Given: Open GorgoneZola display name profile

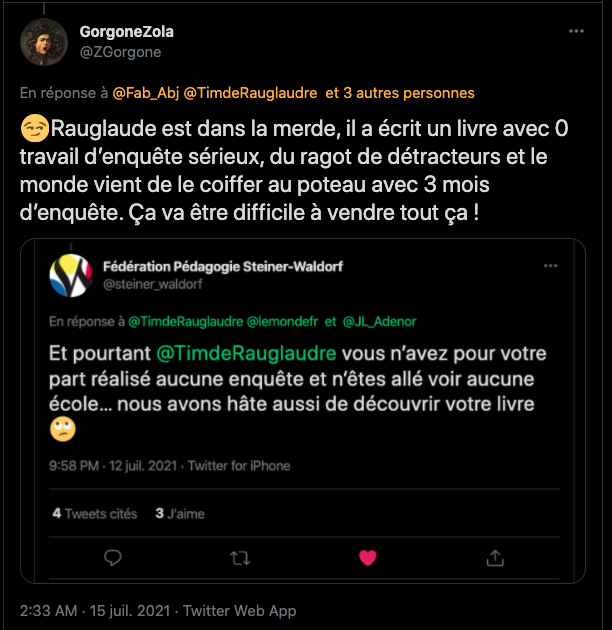Looking at the screenshot, I should (x=126, y=32).
